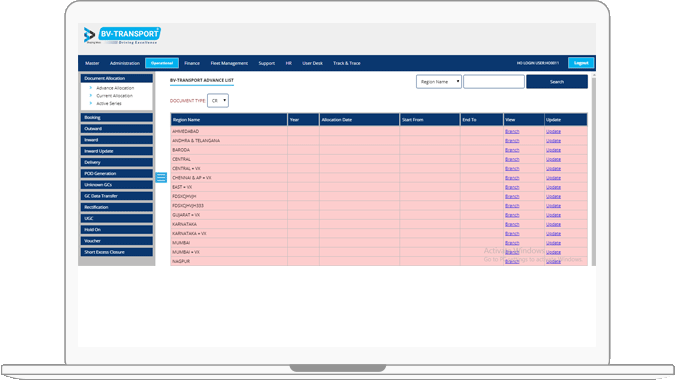This screenshot has width=675, height=380.
Task: Open the Fleet Management menu
Action: 229,63
